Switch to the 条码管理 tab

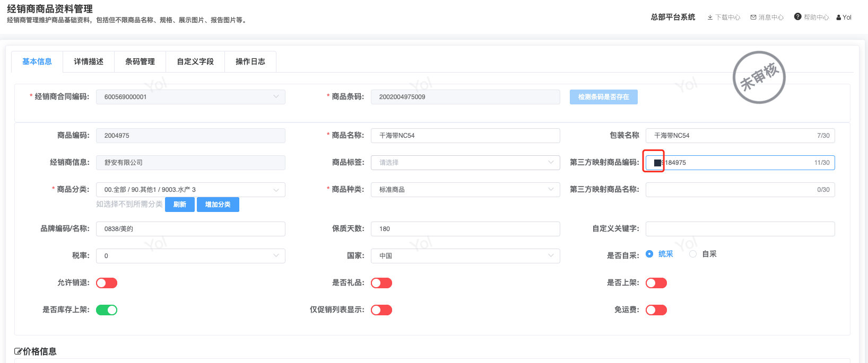pos(140,61)
